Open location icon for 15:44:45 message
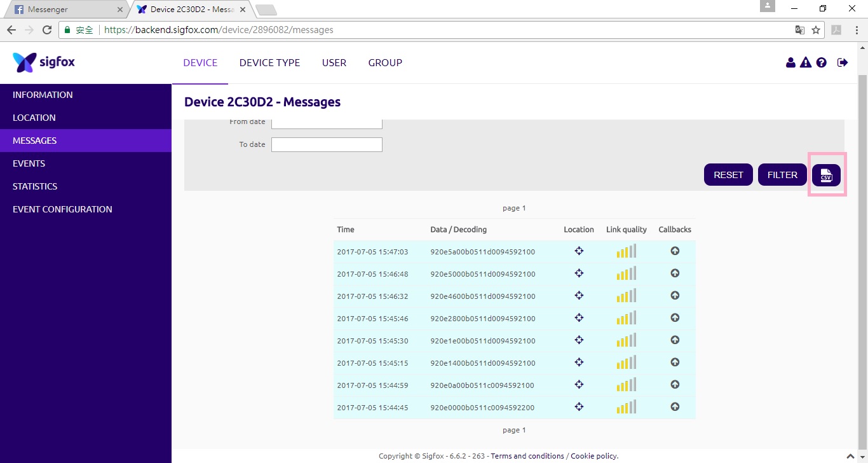868x463 pixels. pyautogui.click(x=579, y=407)
